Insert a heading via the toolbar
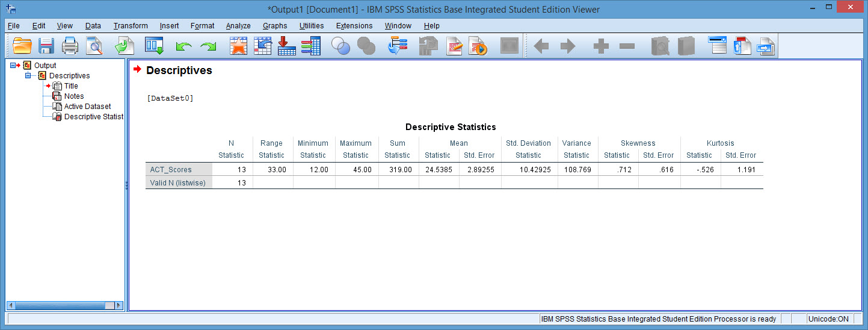The width and height of the screenshot is (868, 330). click(718, 46)
